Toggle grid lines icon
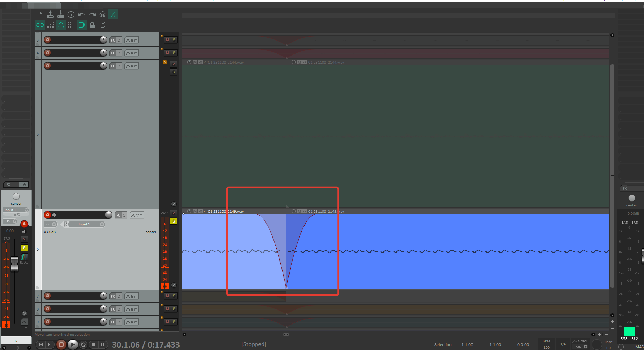 (x=71, y=25)
